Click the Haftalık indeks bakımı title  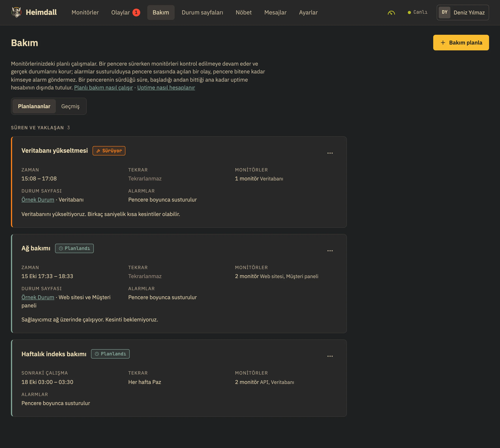tap(54, 354)
